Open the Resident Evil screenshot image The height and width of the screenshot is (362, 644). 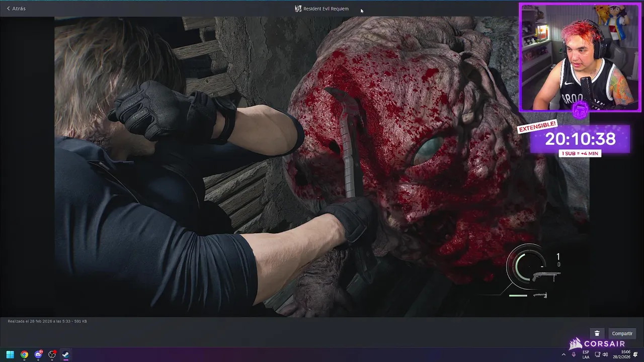click(322, 166)
